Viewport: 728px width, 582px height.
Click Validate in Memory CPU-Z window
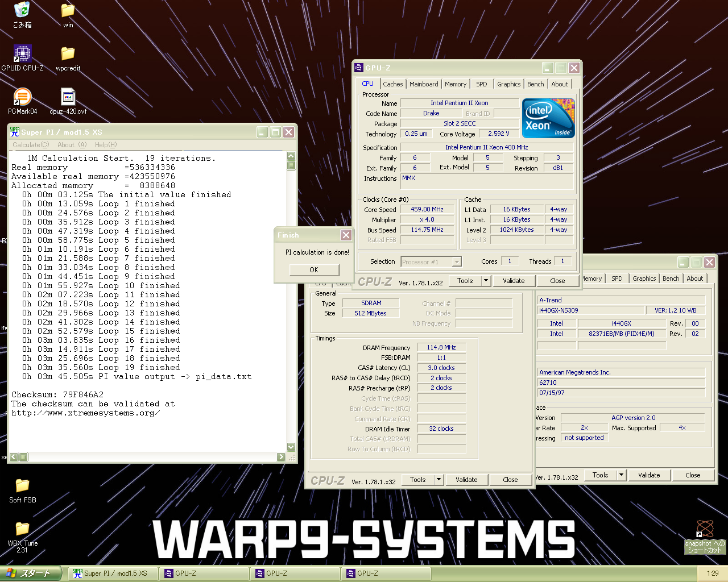click(466, 480)
